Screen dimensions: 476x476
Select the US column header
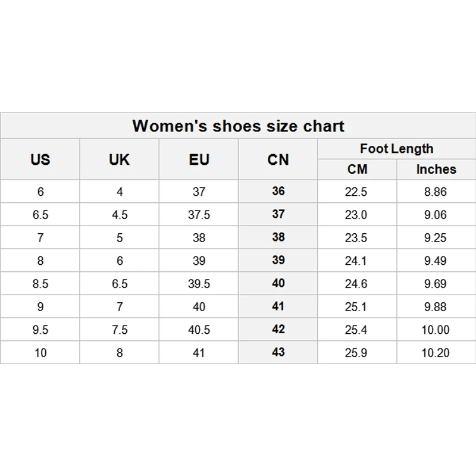(x=40, y=159)
